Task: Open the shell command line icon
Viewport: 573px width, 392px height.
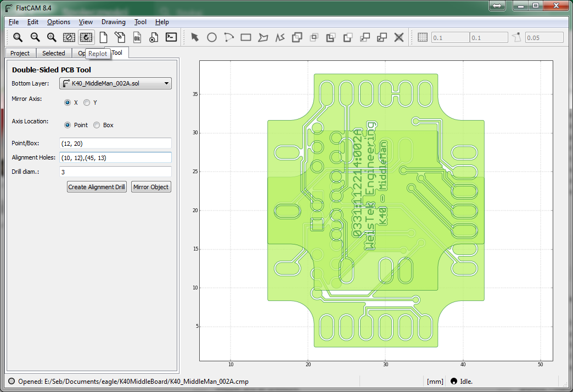Action: tap(171, 37)
